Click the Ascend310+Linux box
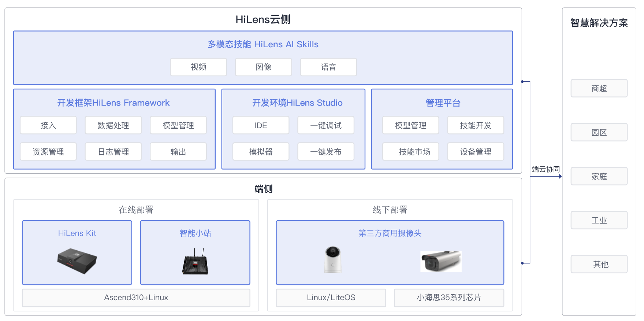 pyautogui.click(x=136, y=298)
